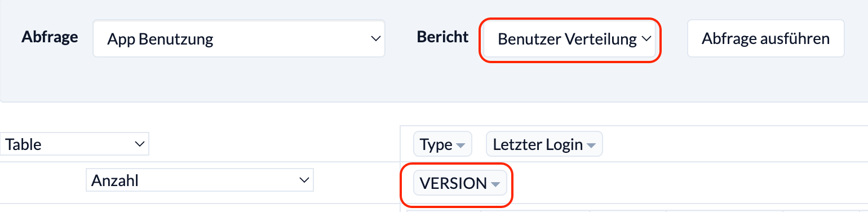868x212 pixels.
Task: Click the Bericht field label
Action: [x=442, y=37]
